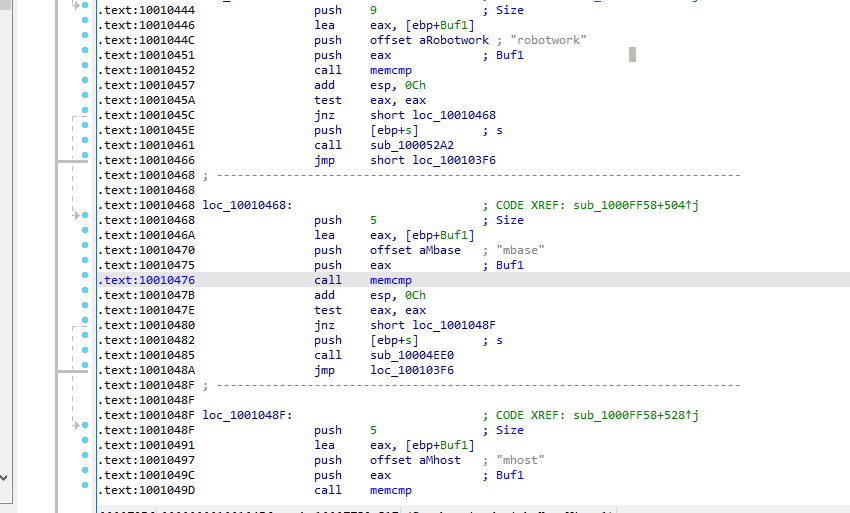
Task: Click the offset aMbase operand
Action: 418,250
